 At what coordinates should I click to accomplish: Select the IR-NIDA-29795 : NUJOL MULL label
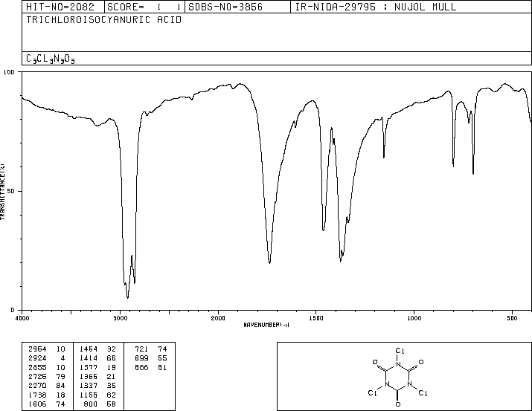coord(376,7)
